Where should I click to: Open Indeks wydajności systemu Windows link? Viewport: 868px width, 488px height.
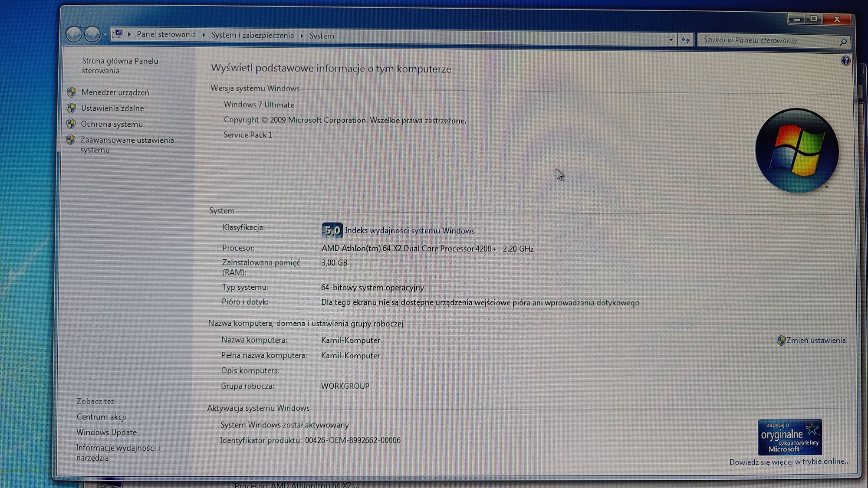pos(410,231)
